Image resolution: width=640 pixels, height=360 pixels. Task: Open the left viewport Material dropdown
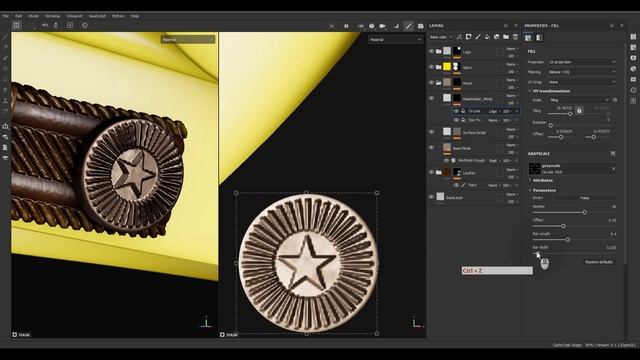[x=188, y=39]
